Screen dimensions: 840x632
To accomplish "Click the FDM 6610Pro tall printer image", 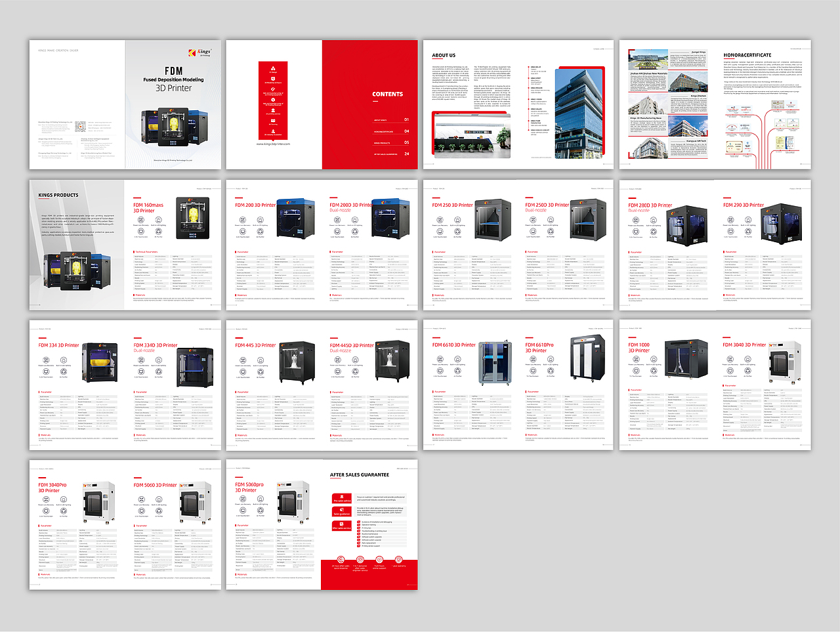I will [586, 357].
